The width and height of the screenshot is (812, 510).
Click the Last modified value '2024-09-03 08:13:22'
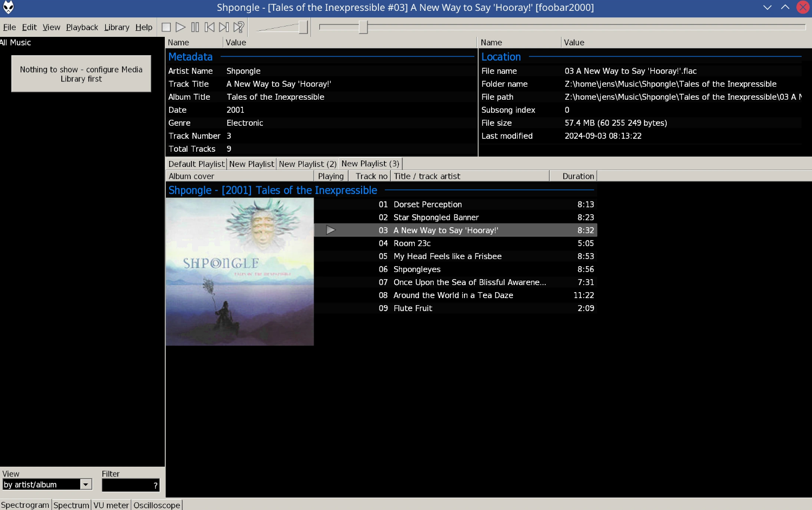point(603,136)
